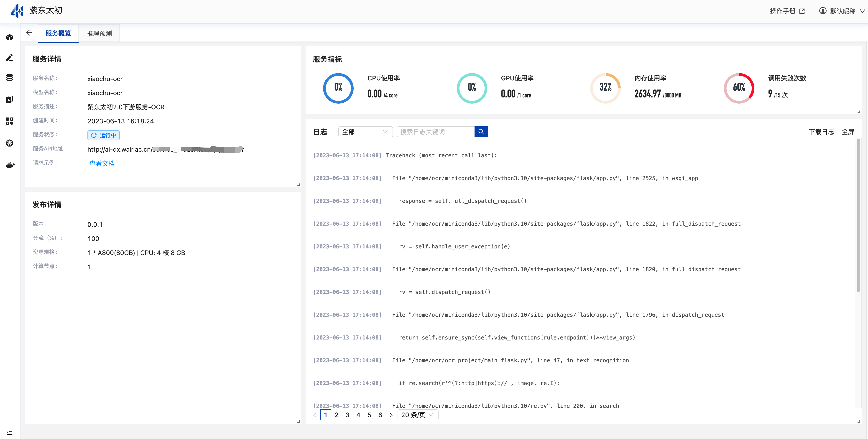Open the cube model sidebar icon
This screenshot has height=439, width=868.
click(x=9, y=37)
